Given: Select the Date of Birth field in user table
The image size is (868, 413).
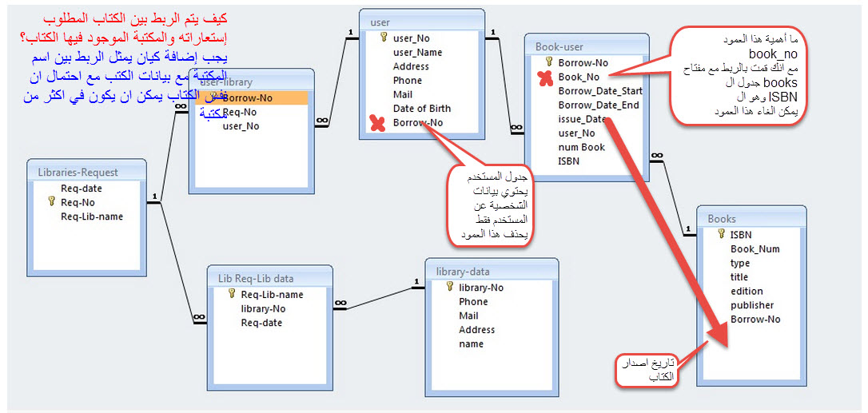Looking at the screenshot, I should (421, 109).
